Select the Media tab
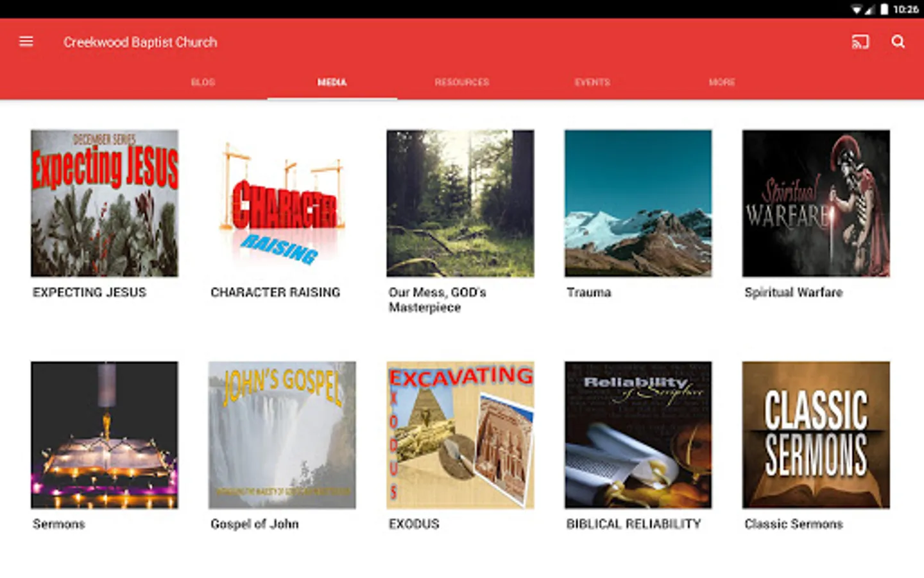Image resolution: width=924 pixels, height=578 pixels. click(x=332, y=82)
